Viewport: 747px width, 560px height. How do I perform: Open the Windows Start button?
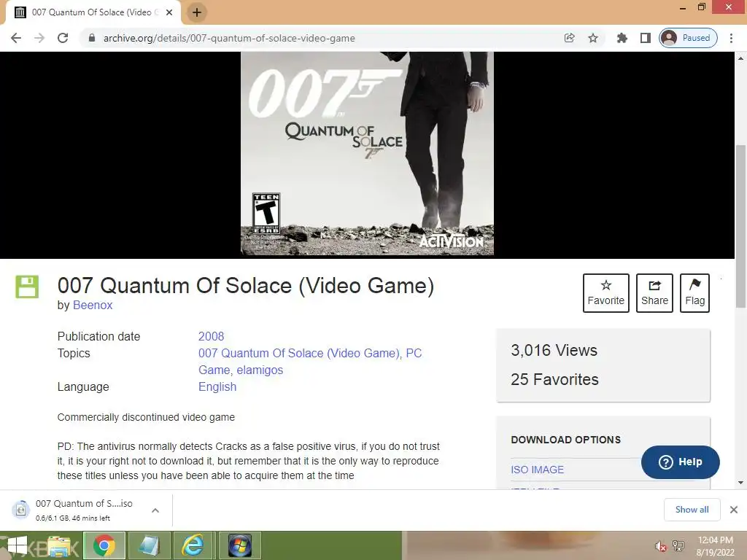(x=18, y=545)
